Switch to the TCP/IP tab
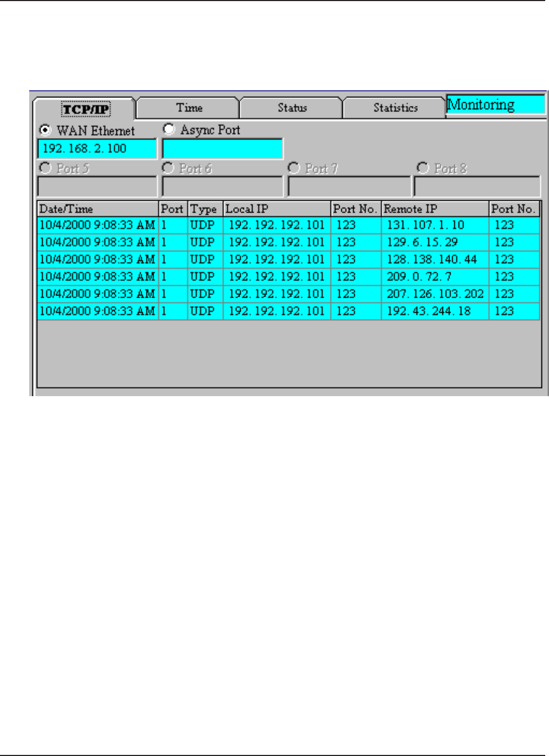The image size is (549, 756). coord(85,109)
